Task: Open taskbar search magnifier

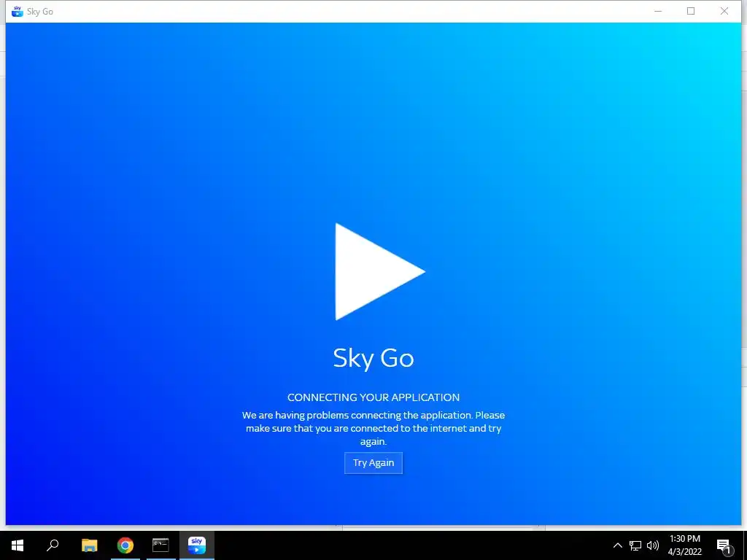Action: click(53, 545)
